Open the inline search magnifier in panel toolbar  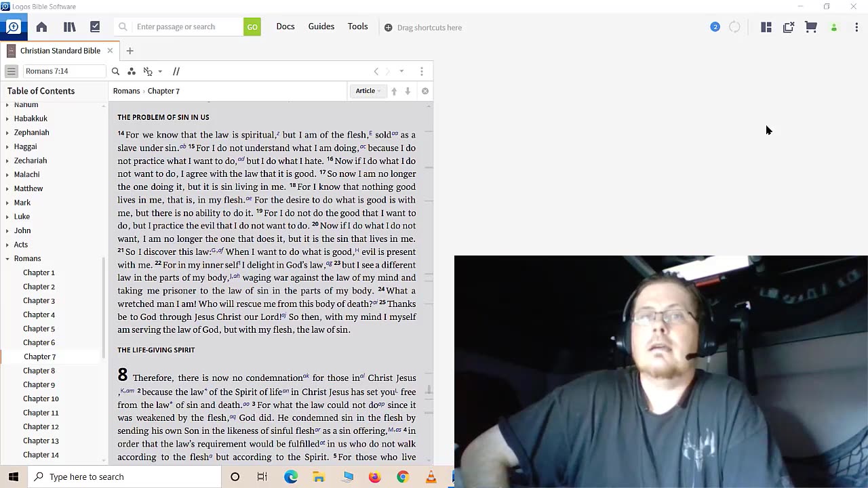115,71
